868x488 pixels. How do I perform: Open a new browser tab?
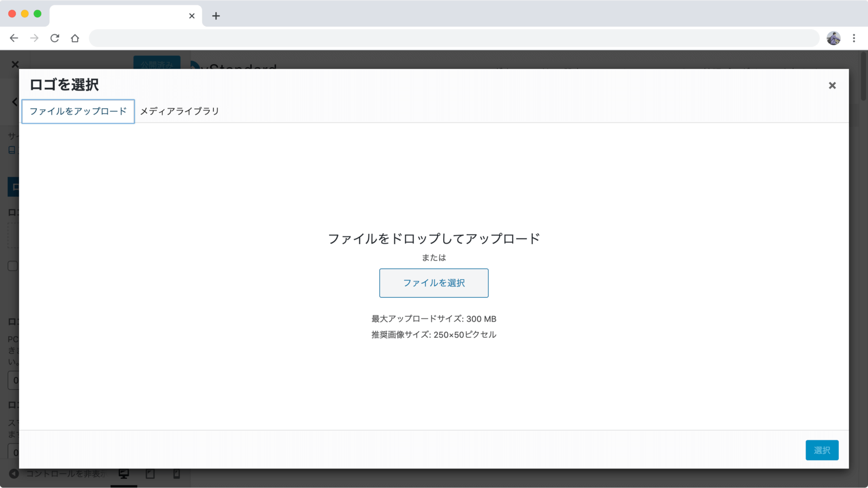[x=216, y=16]
